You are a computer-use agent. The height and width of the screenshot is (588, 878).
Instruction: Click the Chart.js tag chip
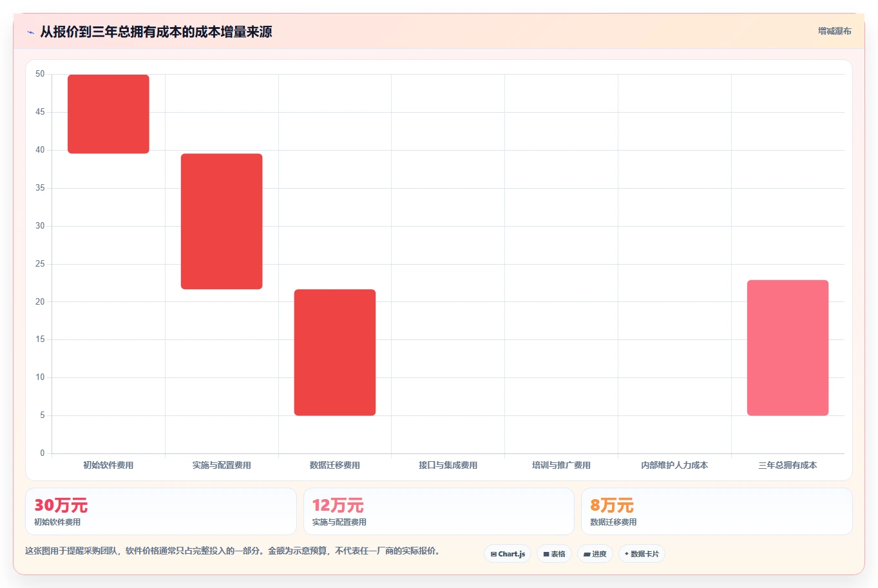coord(508,554)
